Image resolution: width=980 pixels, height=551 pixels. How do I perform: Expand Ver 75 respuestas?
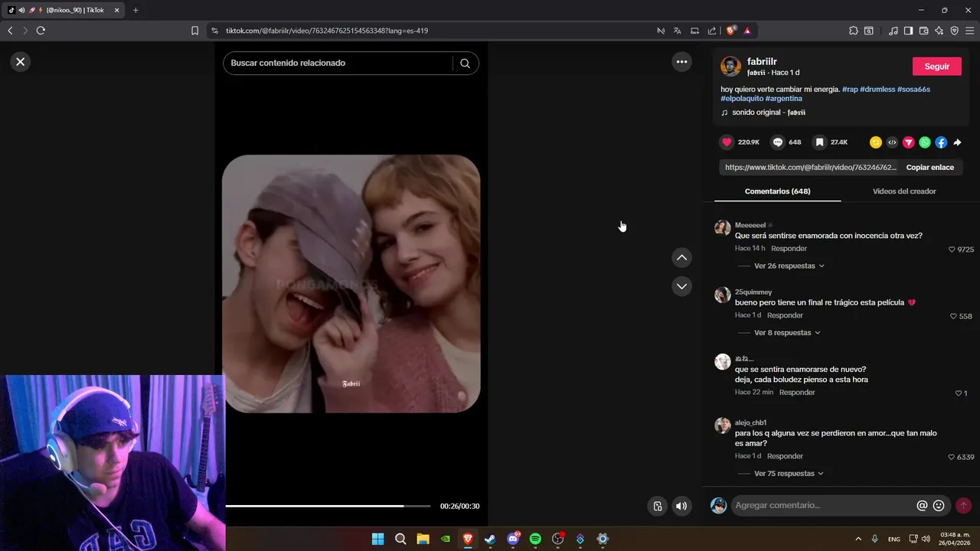789,474
